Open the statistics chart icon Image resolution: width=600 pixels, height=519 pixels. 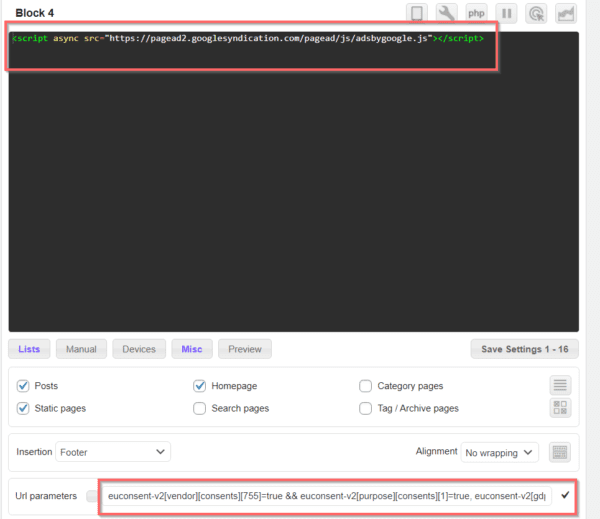(x=566, y=13)
